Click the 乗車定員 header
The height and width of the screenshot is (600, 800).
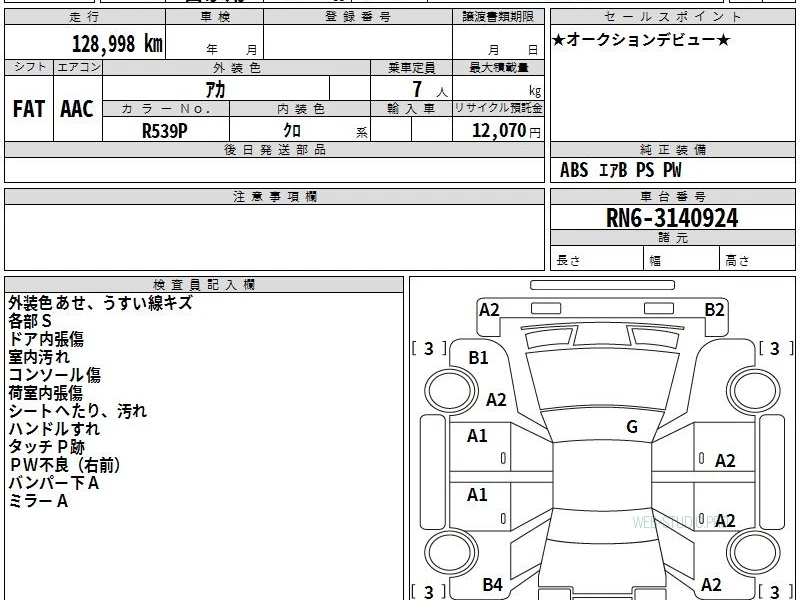pos(411,68)
